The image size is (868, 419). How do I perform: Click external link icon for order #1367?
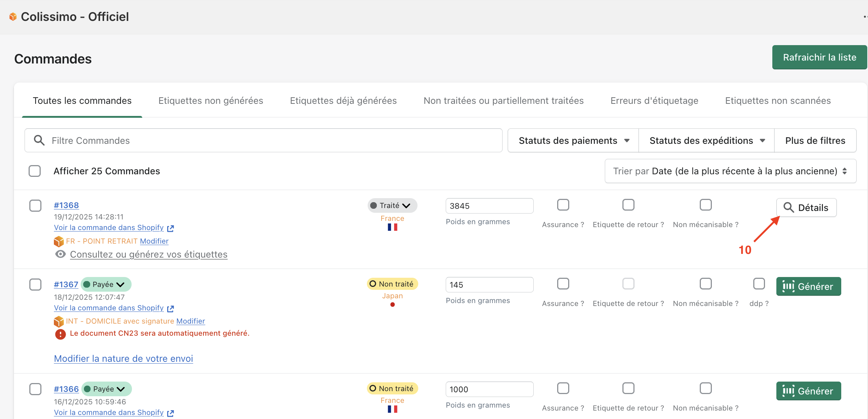[x=170, y=309]
